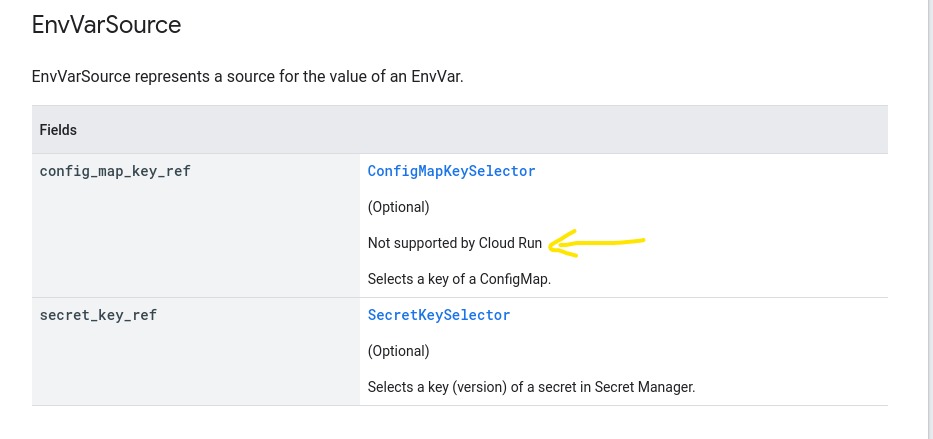Click '(Optional)' under ConfigMapKeySelector
This screenshot has width=933, height=439.
coord(398,207)
